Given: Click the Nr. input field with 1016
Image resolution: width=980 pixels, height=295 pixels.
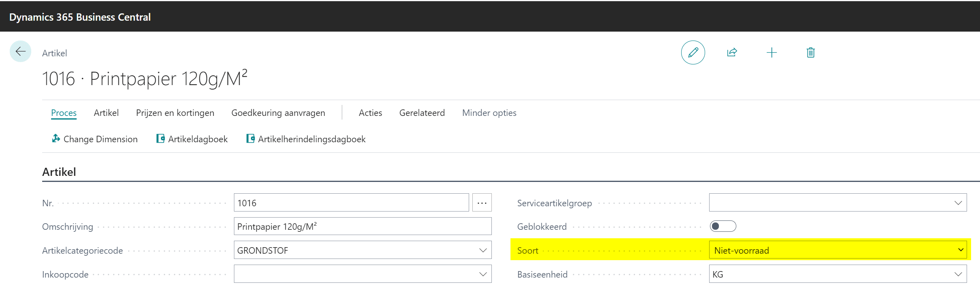Looking at the screenshot, I should tap(351, 203).
